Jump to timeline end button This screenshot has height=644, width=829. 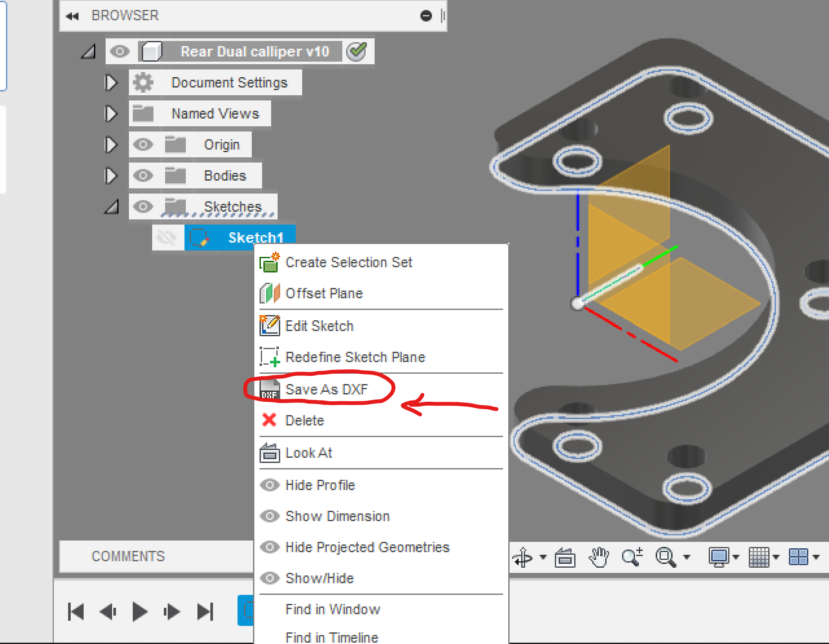tap(205, 612)
